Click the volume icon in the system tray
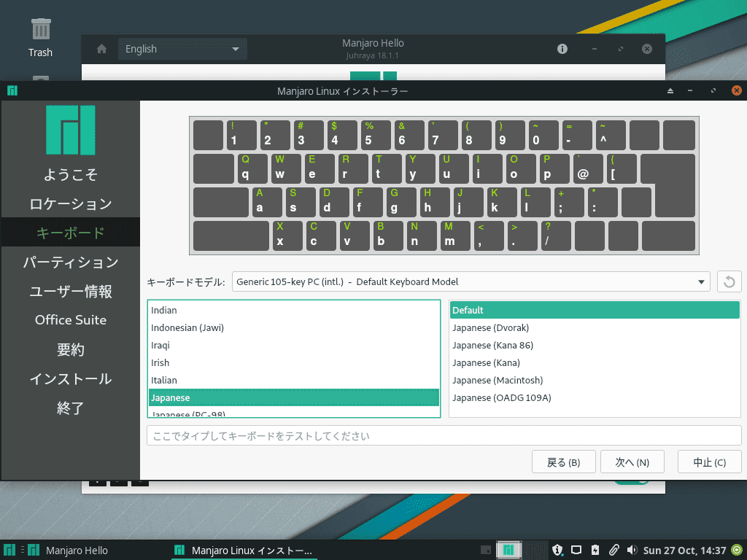The width and height of the screenshot is (747, 560). [x=632, y=550]
